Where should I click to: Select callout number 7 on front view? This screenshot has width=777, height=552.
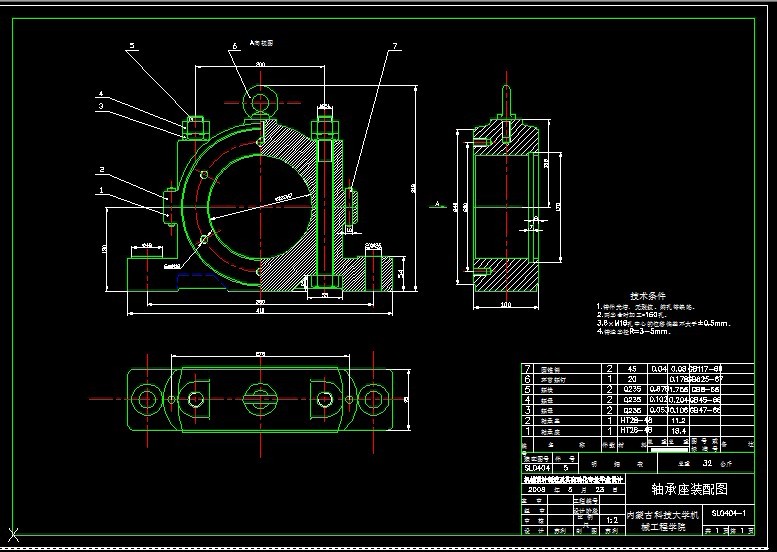(x=395, y=46)
